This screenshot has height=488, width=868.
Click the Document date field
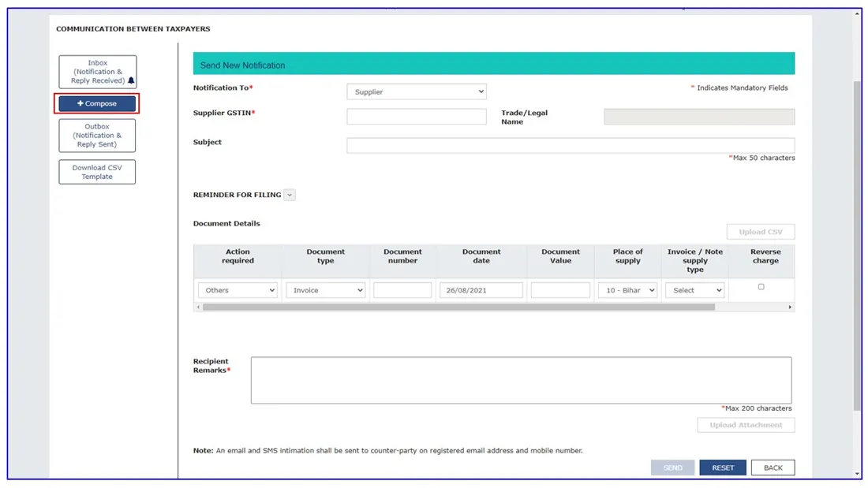[x=481, y=290]
